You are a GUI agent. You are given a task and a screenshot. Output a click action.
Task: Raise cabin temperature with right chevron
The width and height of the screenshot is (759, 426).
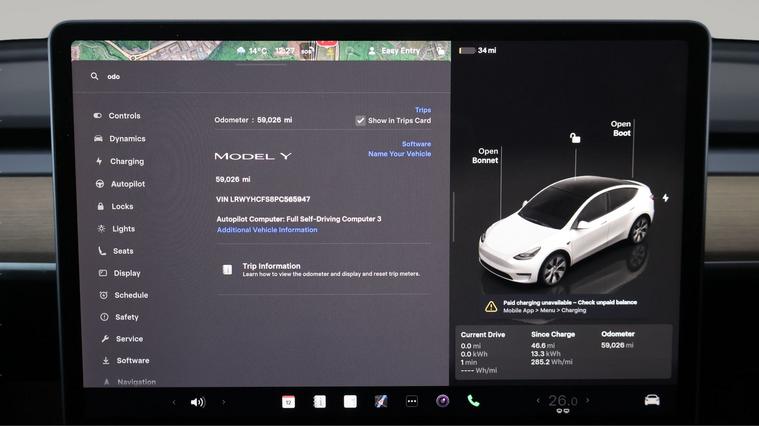tap(587, 401)
